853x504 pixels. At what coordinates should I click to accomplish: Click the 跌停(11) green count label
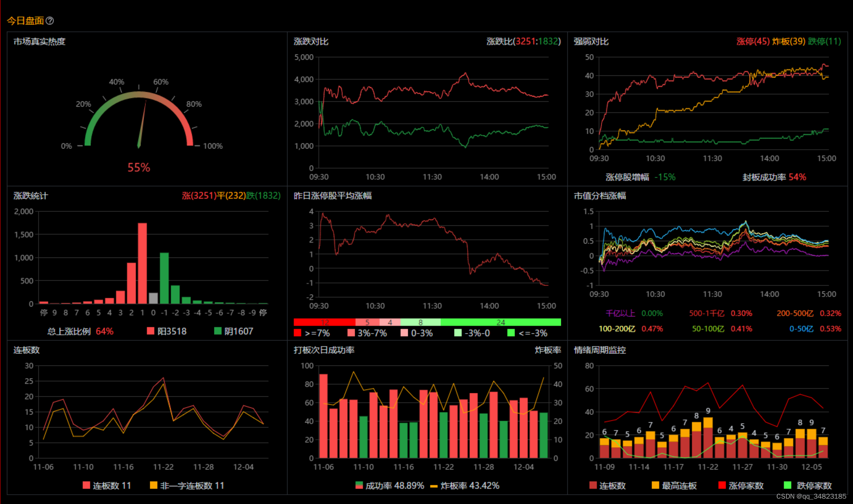[824, 42]
